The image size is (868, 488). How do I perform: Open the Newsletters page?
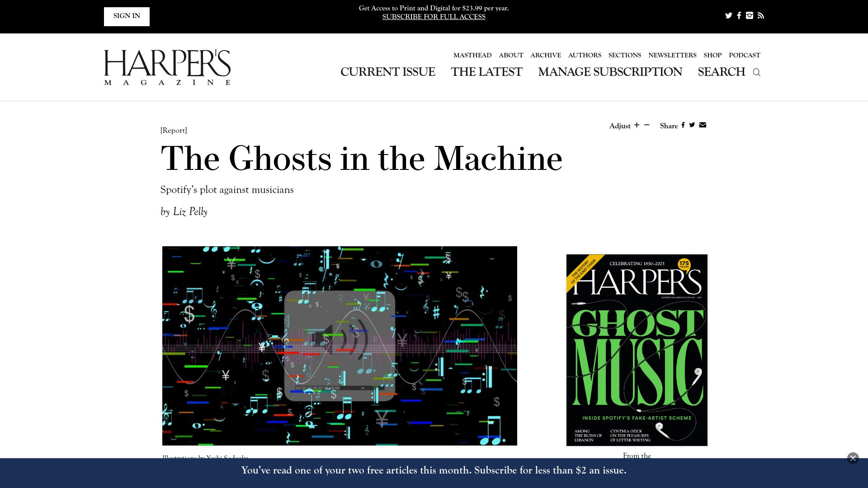click(x=672, y=55)
